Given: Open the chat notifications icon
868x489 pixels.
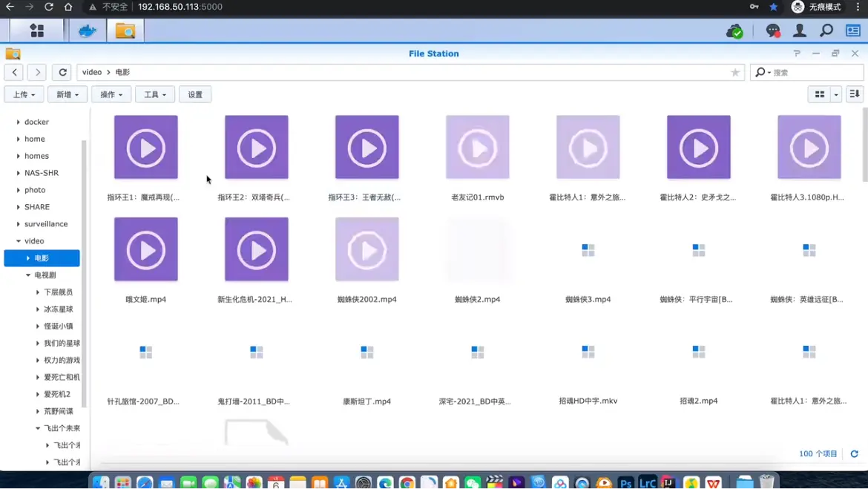Looking at the screenshot, I should coord(772,30).
